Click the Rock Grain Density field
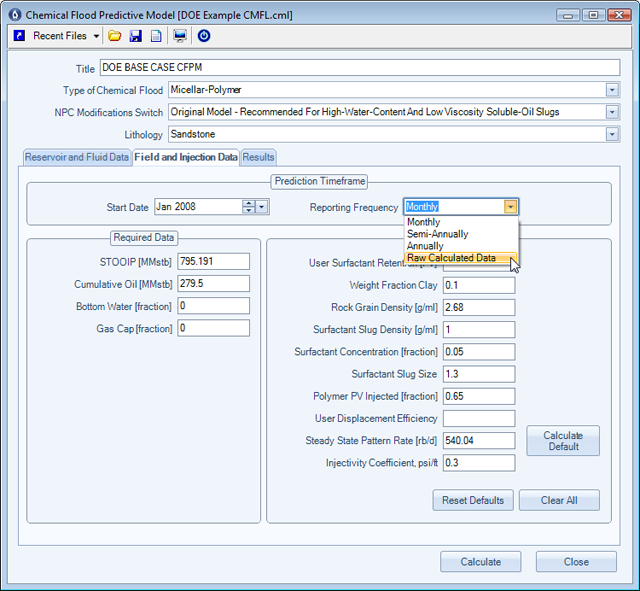Screen dimensions: 640x591 click(479, 307)
